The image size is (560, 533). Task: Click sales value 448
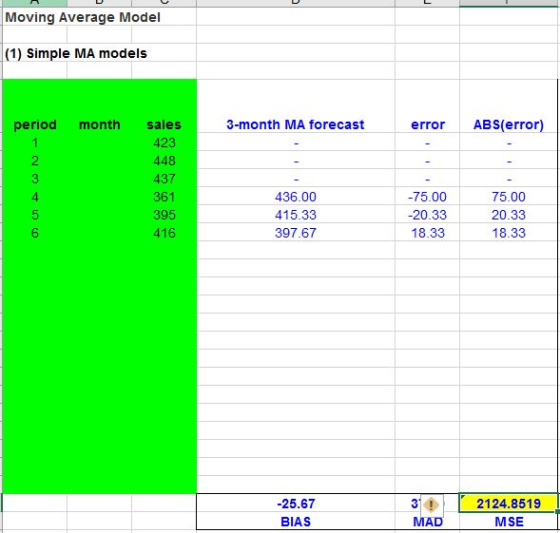[x=164, y=161]
